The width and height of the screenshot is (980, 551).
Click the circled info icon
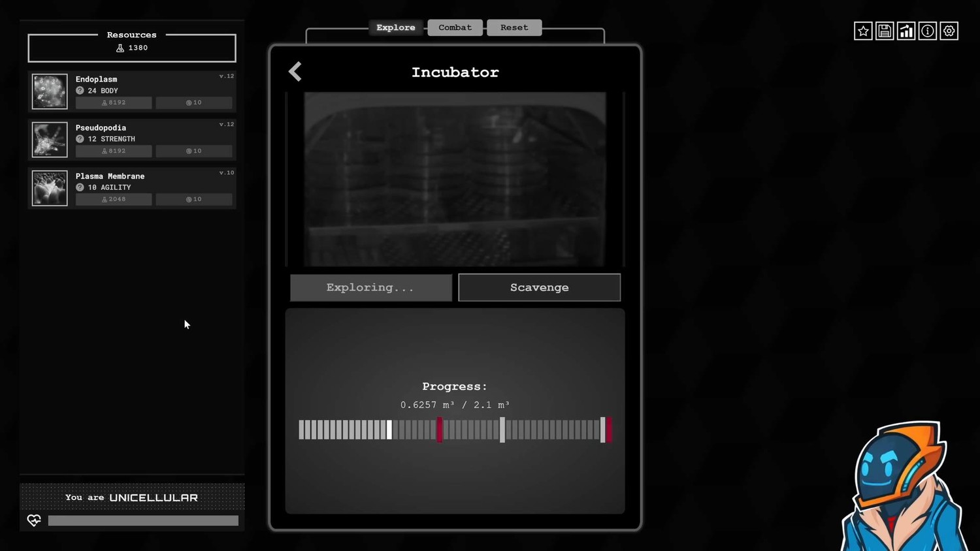coord(928,31)
